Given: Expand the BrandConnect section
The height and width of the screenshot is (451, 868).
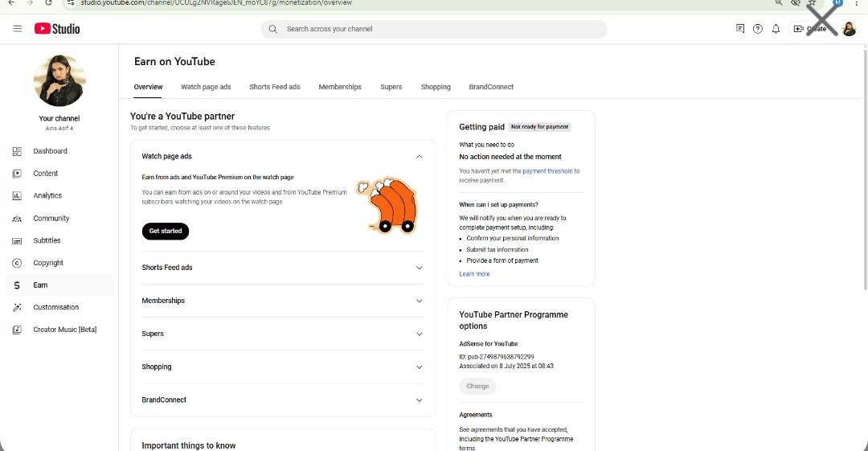Looking at the screenshot, I should pyautogui.click(x=419, y=400).
